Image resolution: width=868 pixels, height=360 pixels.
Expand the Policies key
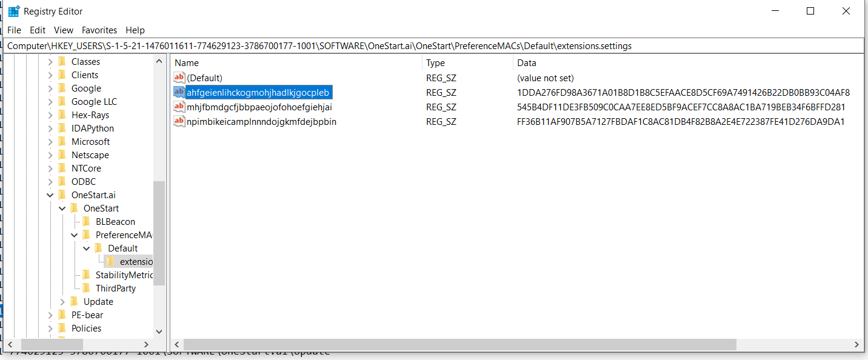(50, 328)
